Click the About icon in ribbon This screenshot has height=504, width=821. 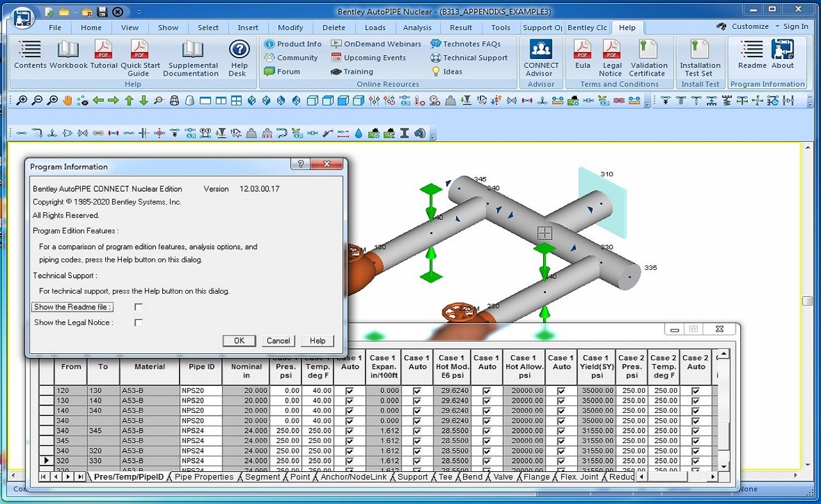point(783,54)
